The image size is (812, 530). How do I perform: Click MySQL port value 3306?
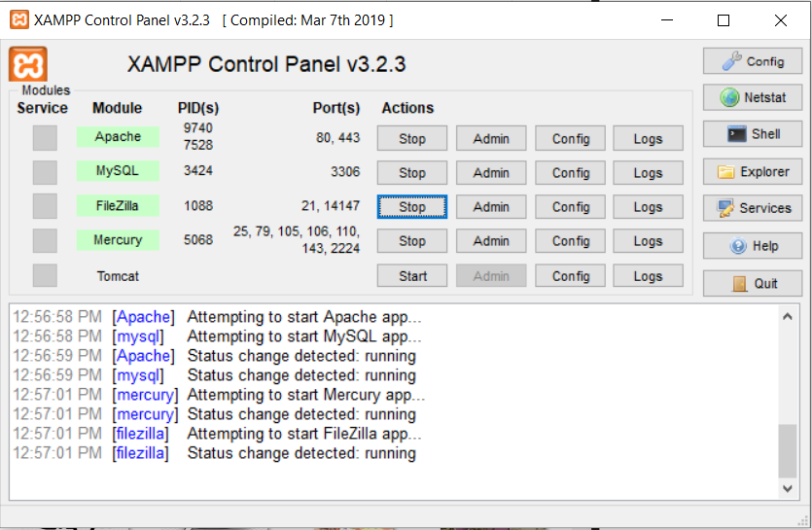(345, 171)
